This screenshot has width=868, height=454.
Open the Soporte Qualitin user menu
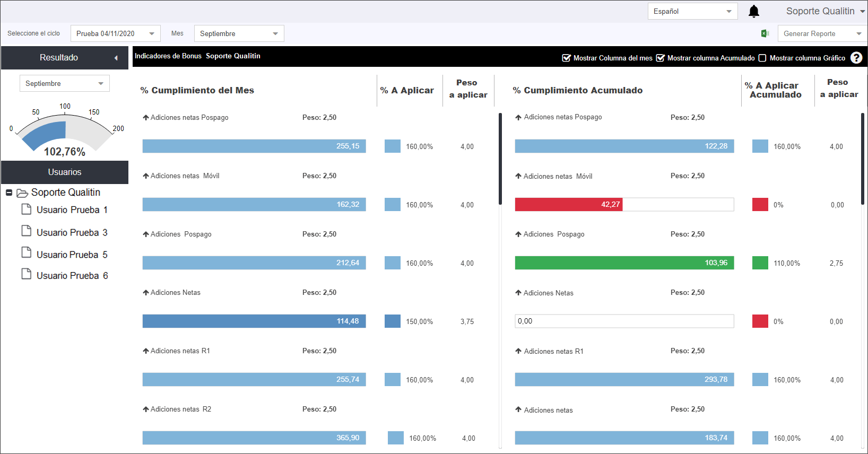coord(826,11)
